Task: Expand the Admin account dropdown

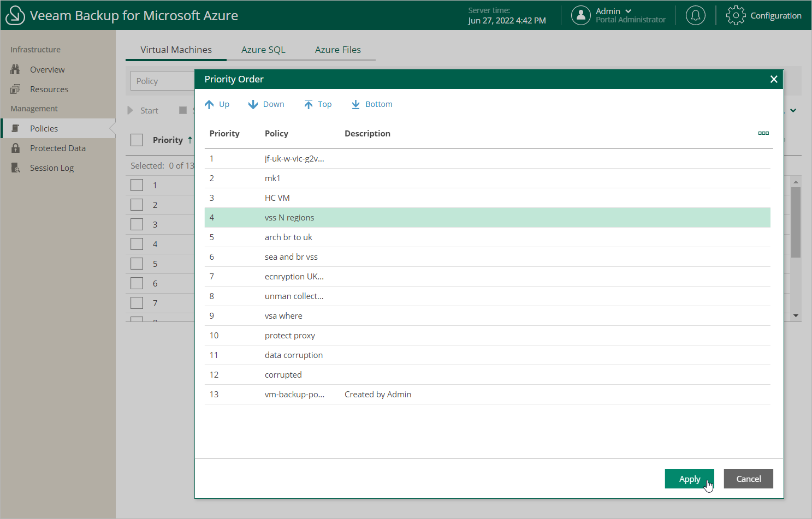Action: click(628, 11)
